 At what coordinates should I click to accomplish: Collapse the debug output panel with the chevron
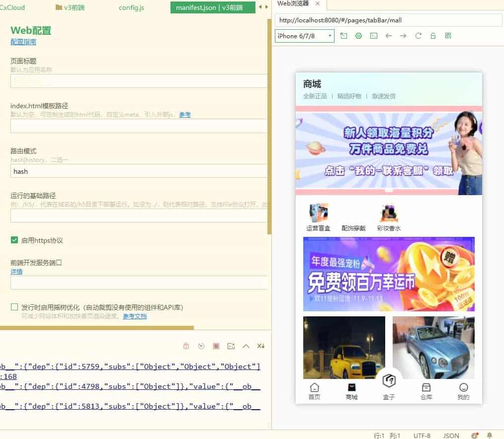246,346
